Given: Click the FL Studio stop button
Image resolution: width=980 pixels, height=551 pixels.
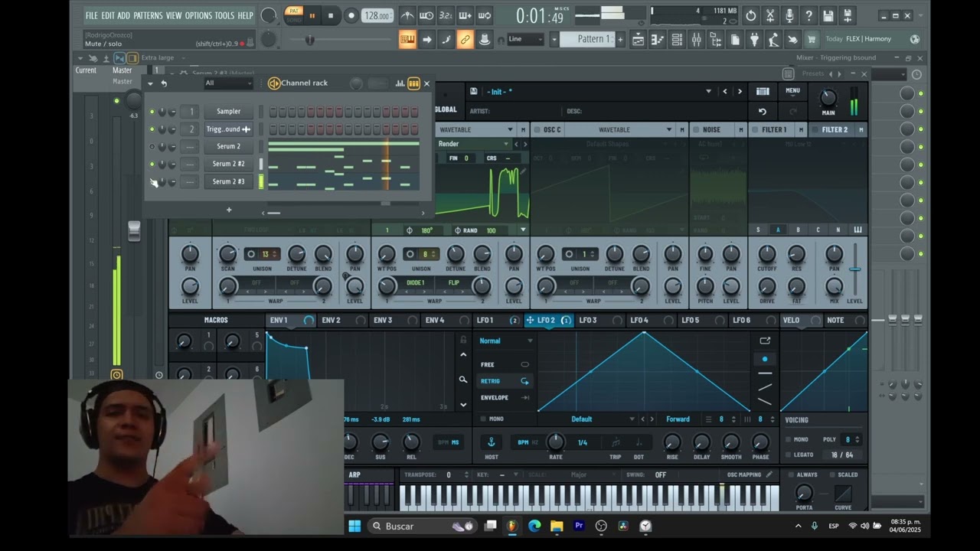Looking at the screenshot, I should point(331,15).
